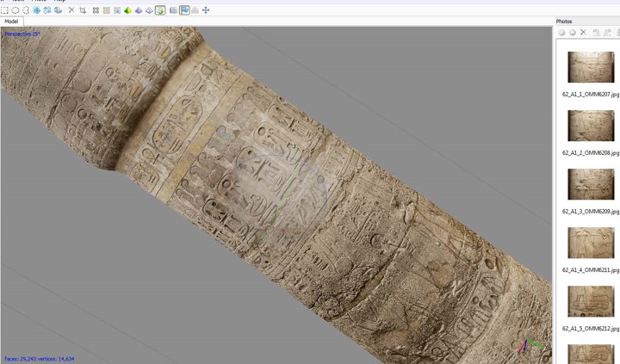620x364 pixels.
Task: Click the faces and vertices count text
Action: (x=39, y=359)
